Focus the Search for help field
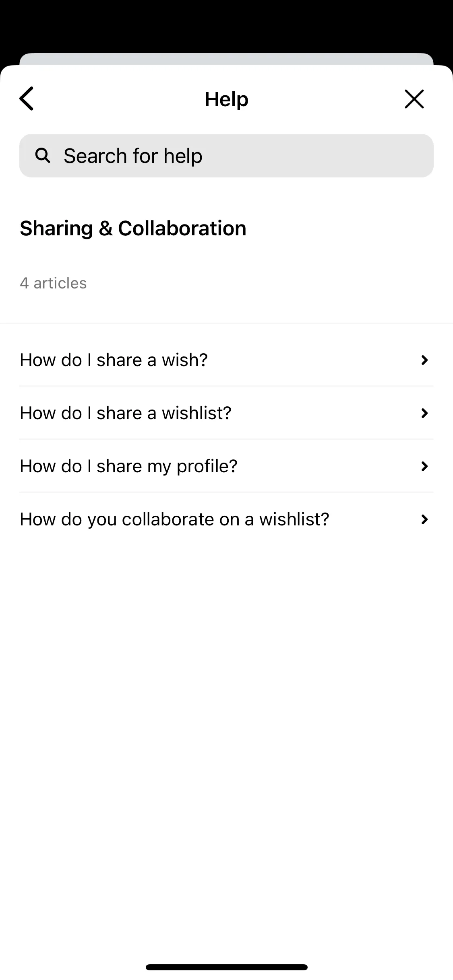 coord(226,156)
